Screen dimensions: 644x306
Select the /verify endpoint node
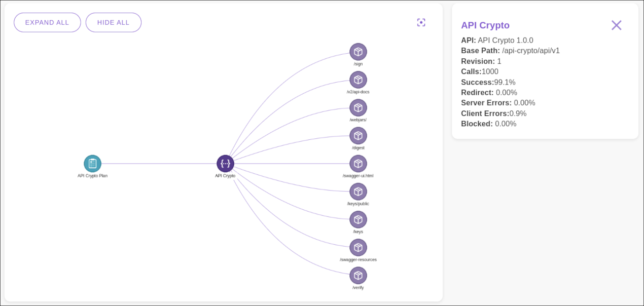pos(359,275)
